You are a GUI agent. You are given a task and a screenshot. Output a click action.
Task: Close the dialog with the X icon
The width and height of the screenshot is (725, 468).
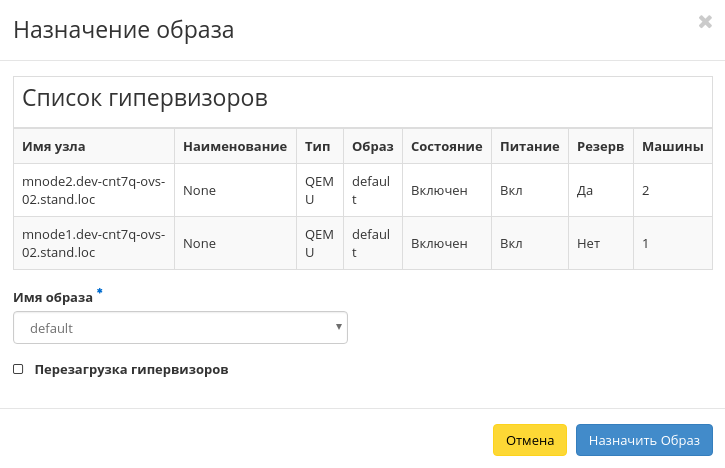pos(705,22)
